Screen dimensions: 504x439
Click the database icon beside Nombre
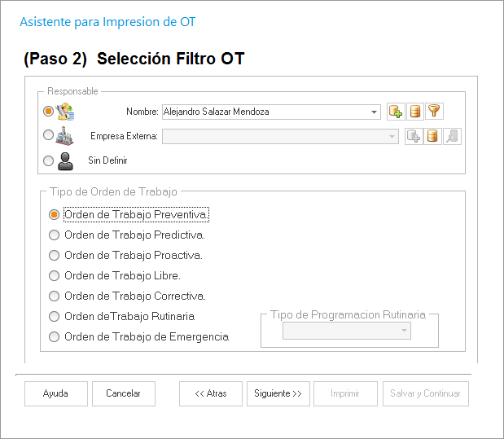point(415,112)
